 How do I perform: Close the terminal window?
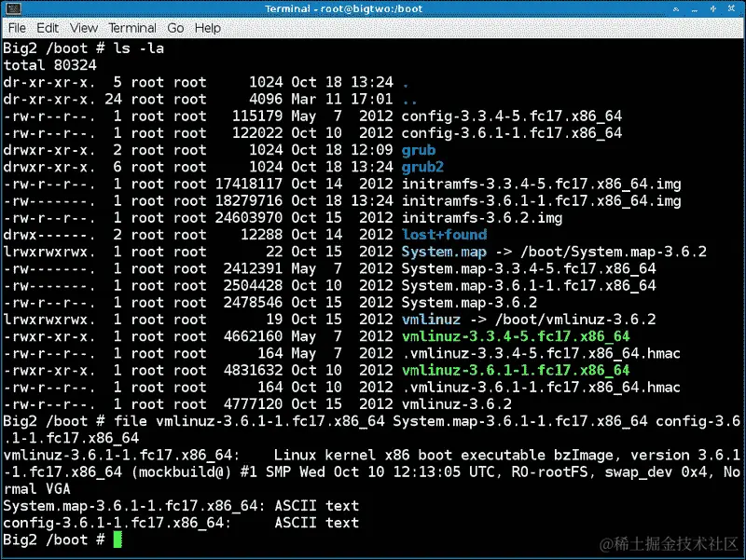tap(731, 8)
